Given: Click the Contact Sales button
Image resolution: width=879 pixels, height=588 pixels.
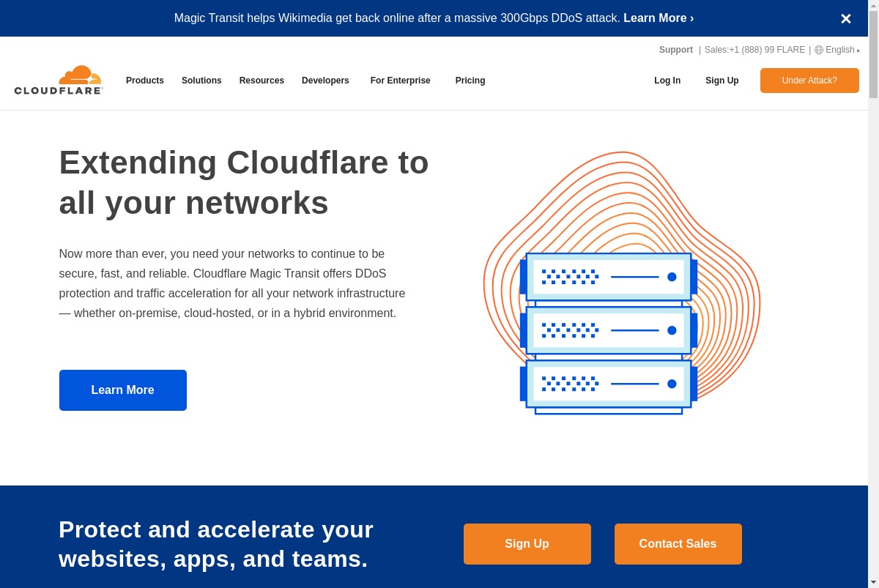Looking at the screenshot, I should (x=678, y=544).
